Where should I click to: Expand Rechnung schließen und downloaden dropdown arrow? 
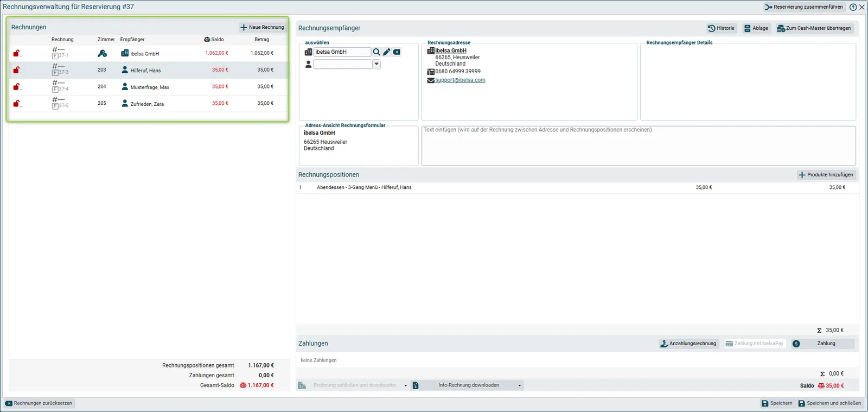click(x=406, y=385)
